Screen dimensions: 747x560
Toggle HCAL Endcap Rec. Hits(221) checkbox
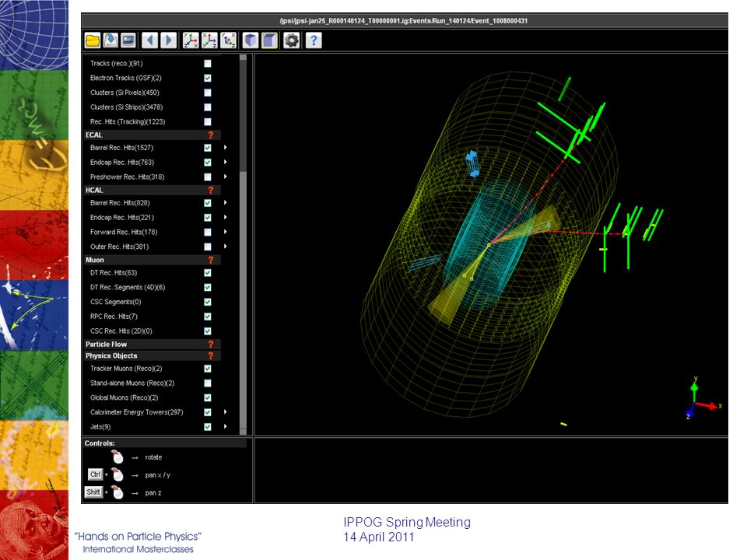(x=208, y=218)
